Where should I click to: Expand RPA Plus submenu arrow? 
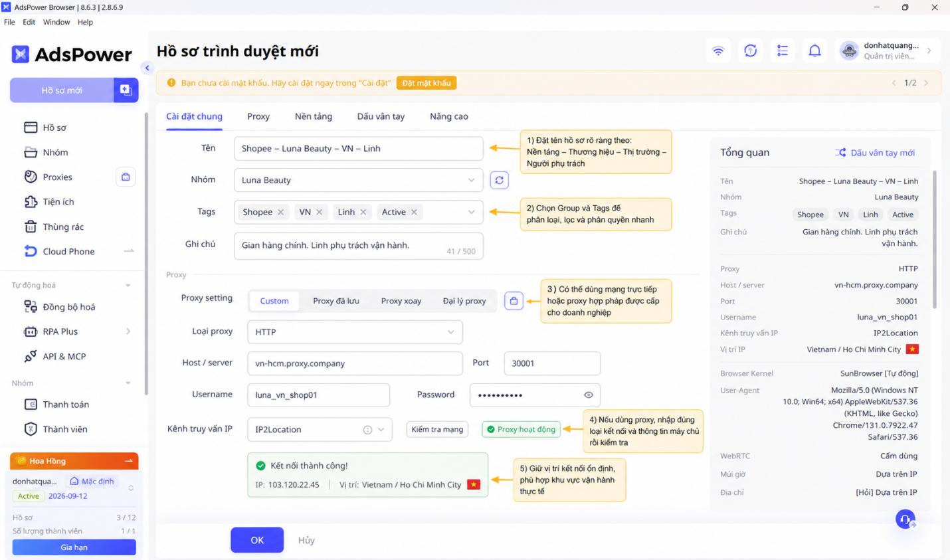[128, 331]
